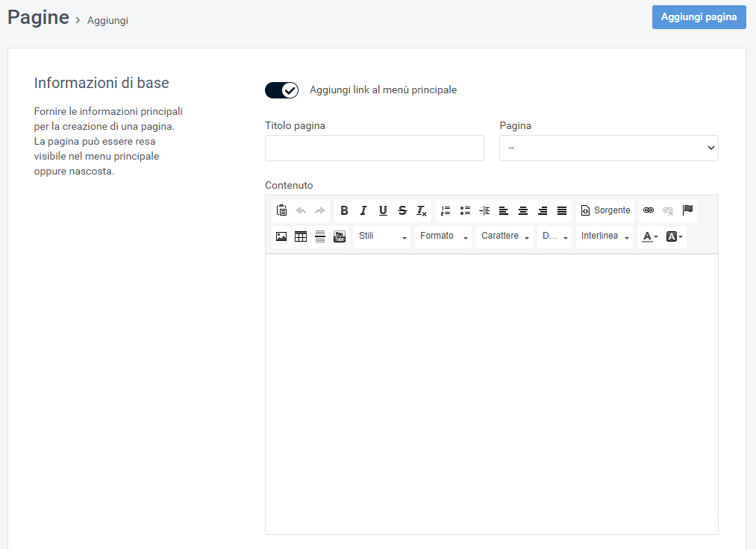The width and height of the screenshot is (756, 549).
Task: Remove text formatting
Action: (x=422, y=210)
